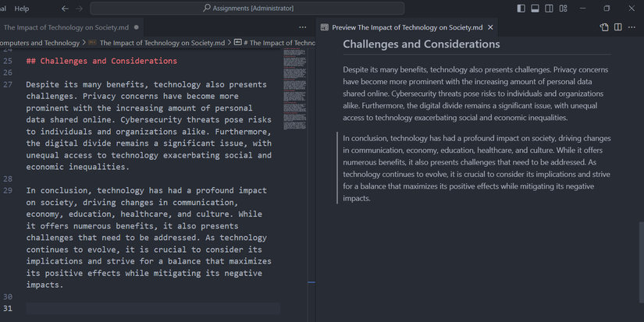Screen dimensions: 644x322
Task: Click the code minimap overview
Action: 294,86
